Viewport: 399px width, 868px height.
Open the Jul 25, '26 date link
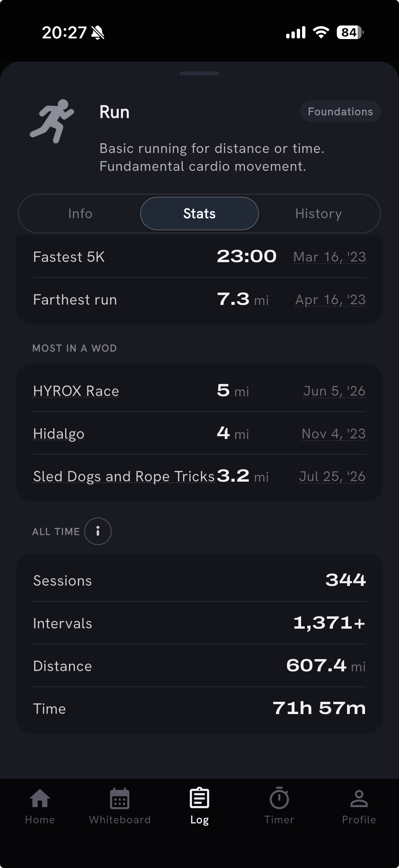[332, 476]
